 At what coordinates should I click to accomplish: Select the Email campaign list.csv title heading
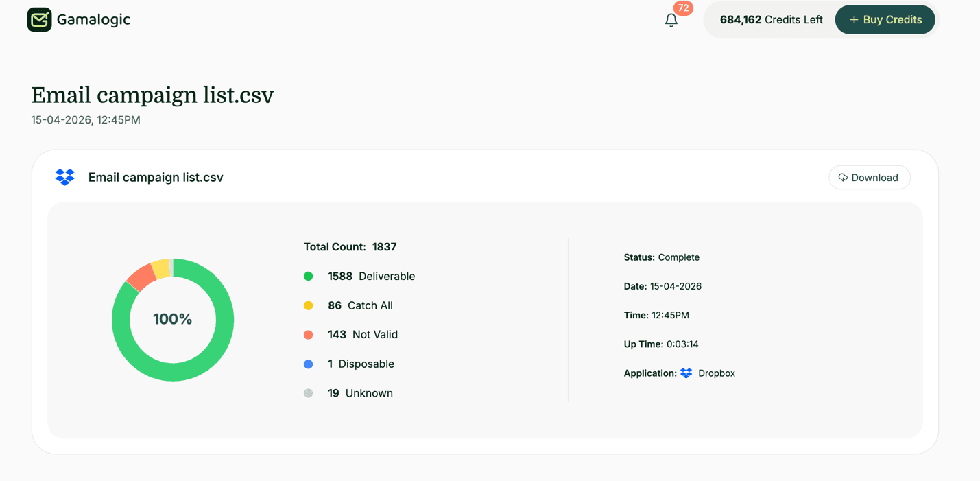[x=152, y=95]
